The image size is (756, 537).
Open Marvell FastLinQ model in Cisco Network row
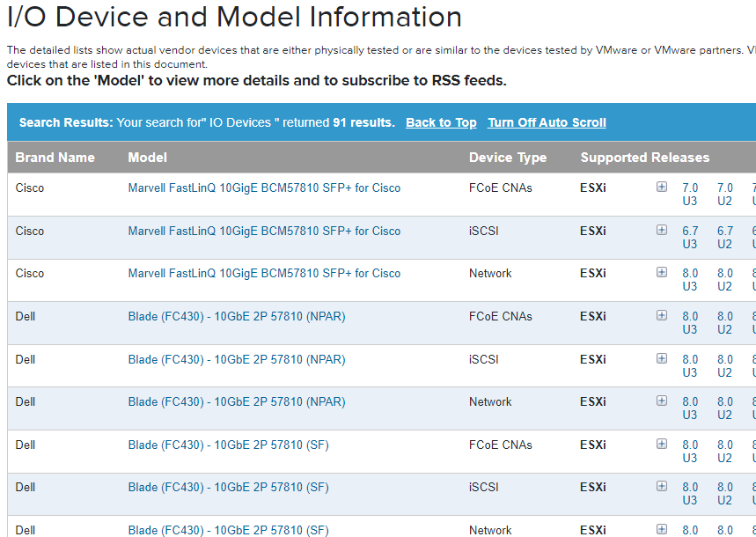click(264, 273)
